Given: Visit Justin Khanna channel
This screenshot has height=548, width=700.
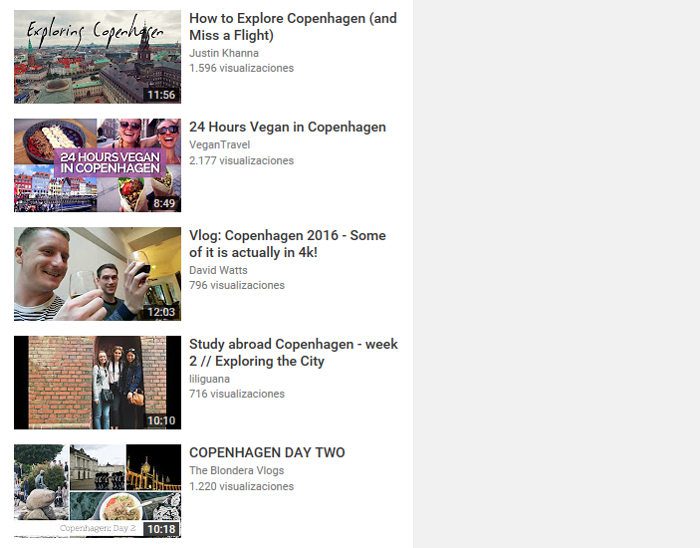Looking at the screenshot, I should (224, 53).
